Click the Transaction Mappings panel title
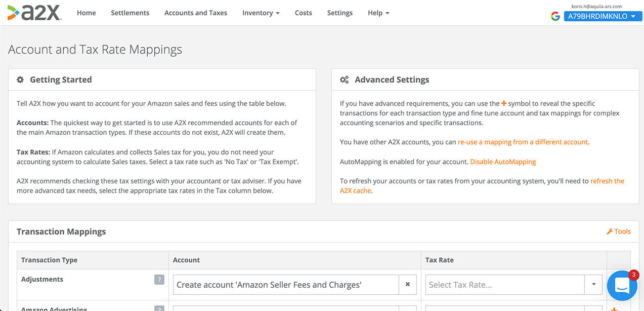 click(61, 231)
